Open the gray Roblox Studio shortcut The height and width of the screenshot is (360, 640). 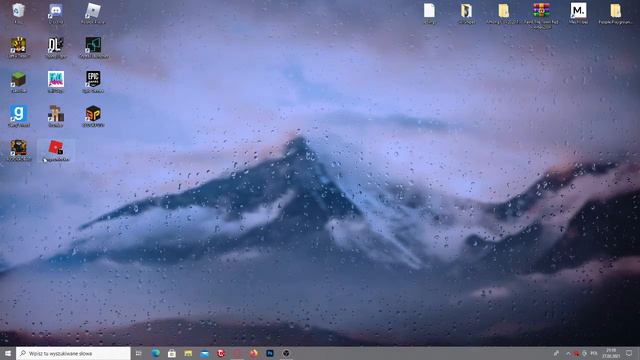[x=93, y=11]
